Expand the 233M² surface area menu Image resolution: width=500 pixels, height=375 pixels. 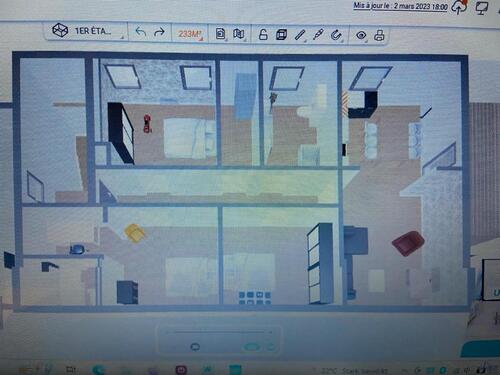point(190,34)
